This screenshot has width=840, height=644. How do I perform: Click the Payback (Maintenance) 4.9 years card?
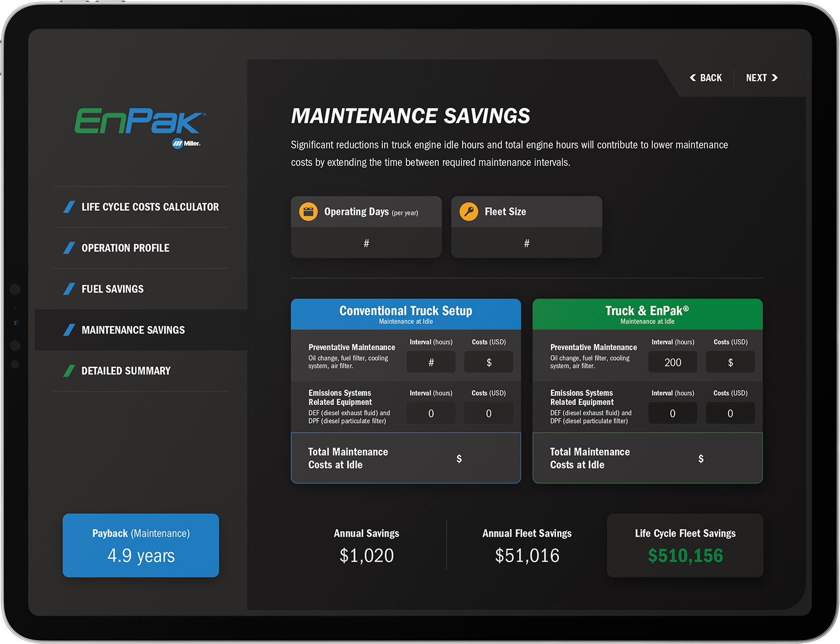tap(141, 545)
